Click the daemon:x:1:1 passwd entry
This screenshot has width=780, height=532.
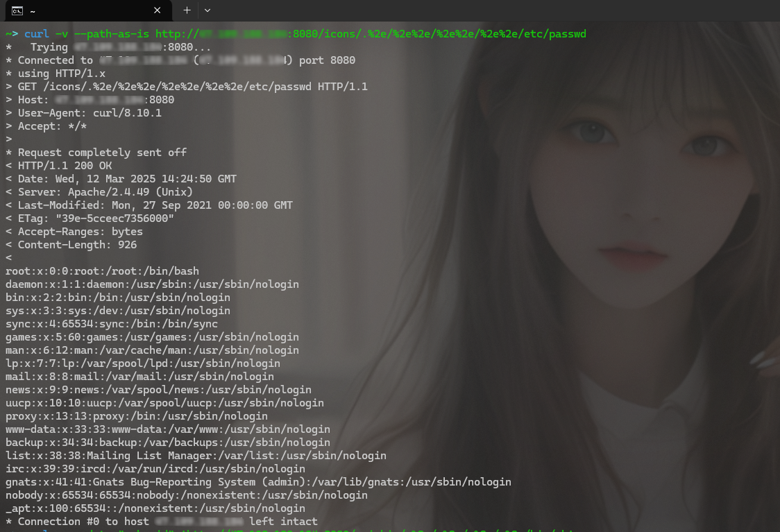point(152,284)
